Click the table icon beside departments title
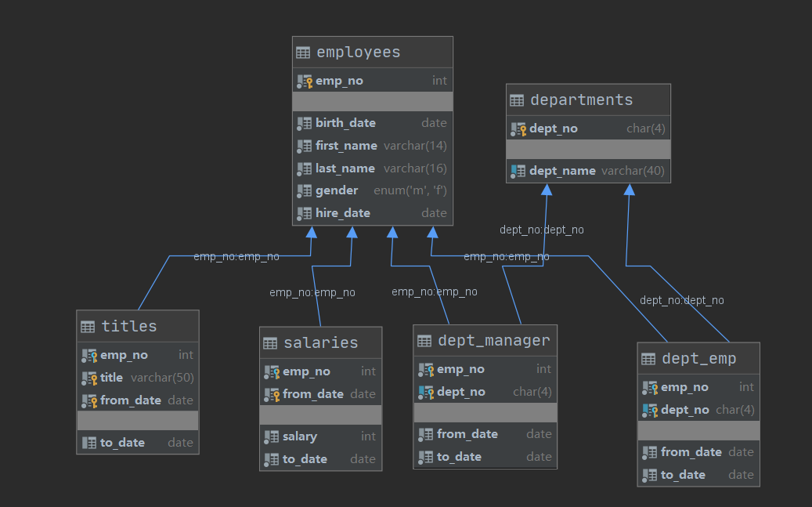The width and height of the screenshot is (812, 507). 517,100
